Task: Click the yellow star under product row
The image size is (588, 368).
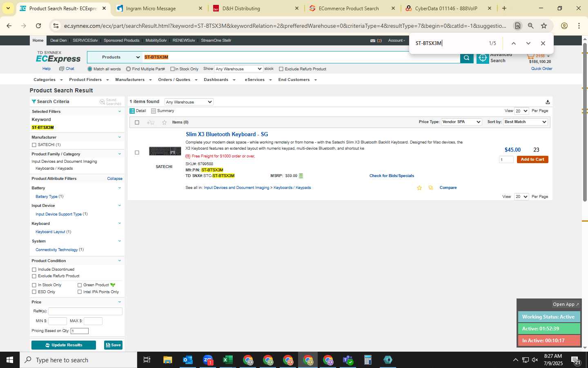Action: click(x=419, y=188)
